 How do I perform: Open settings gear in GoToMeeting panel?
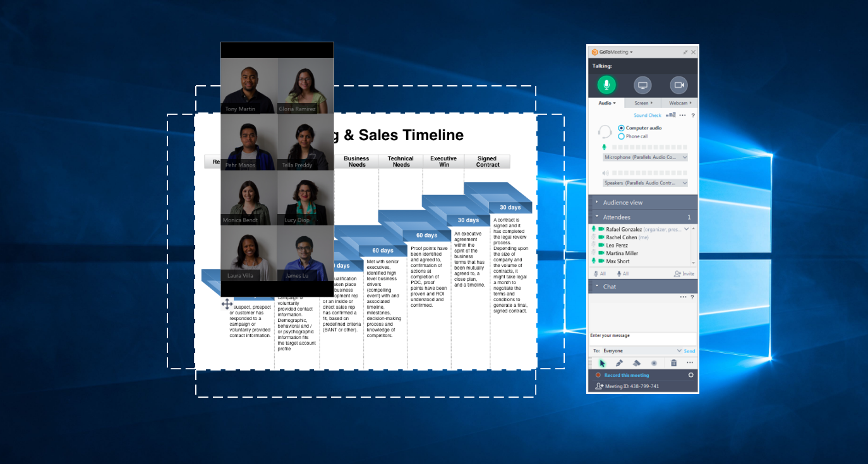(690, 375)
